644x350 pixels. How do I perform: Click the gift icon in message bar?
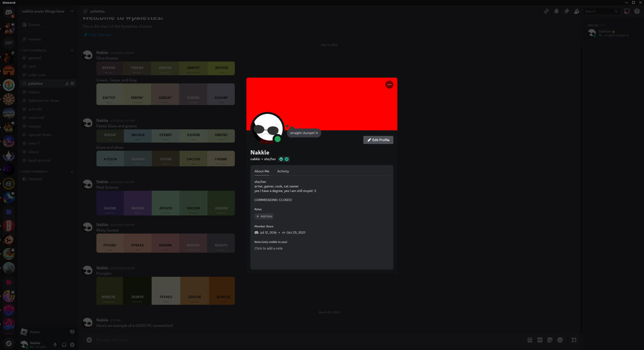pos(530,340)
